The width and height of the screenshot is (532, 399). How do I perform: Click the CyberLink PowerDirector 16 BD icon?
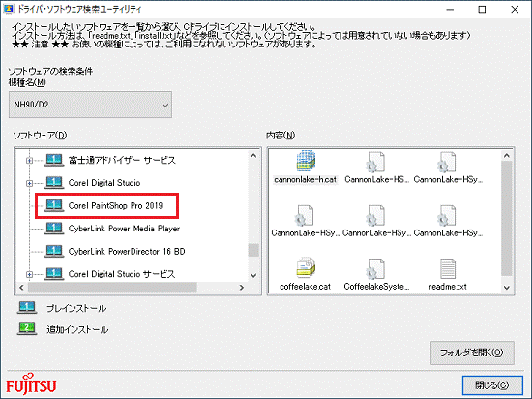pyautogui.click(x=54, y=251)
